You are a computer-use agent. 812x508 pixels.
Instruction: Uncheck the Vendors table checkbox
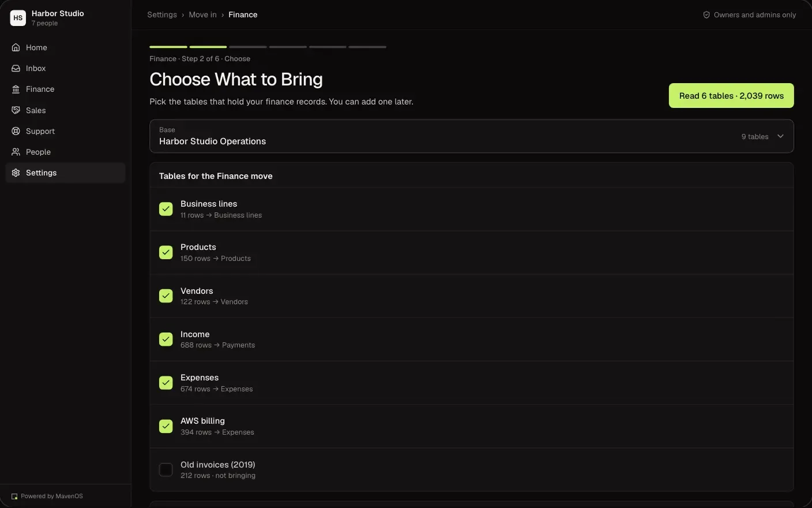point(166,296)
